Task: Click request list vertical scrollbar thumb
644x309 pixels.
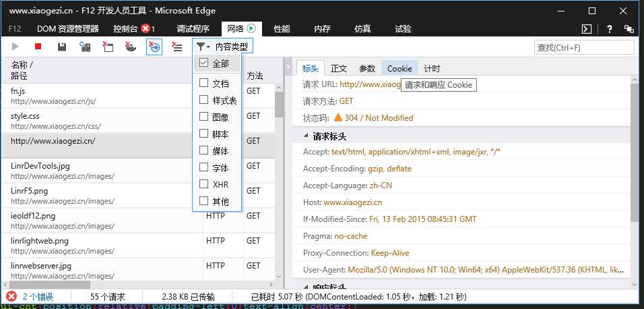Action: tap(279, 105)
